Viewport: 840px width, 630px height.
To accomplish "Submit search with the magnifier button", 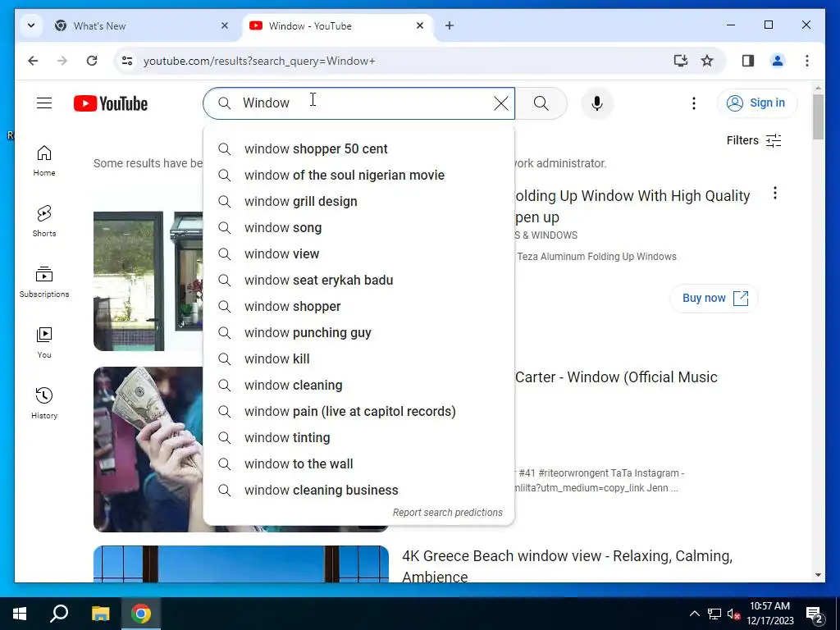I will click(x=541, y=103).
